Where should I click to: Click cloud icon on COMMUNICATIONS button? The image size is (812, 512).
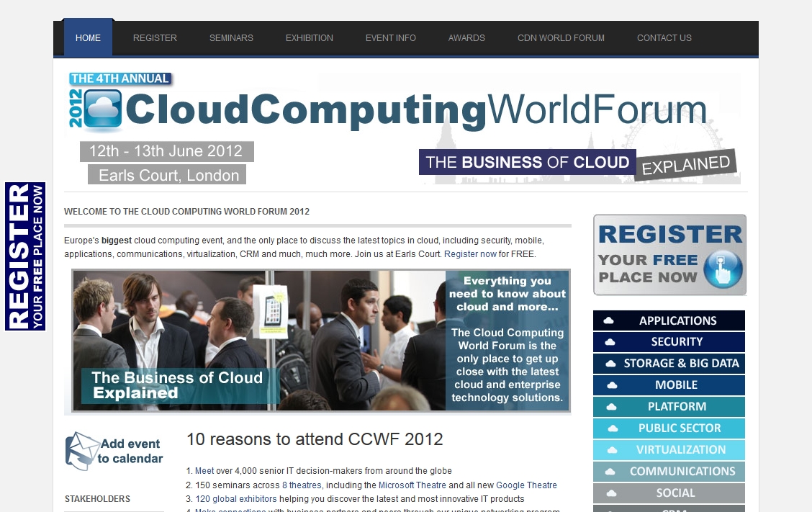click(x=610, y=472)
